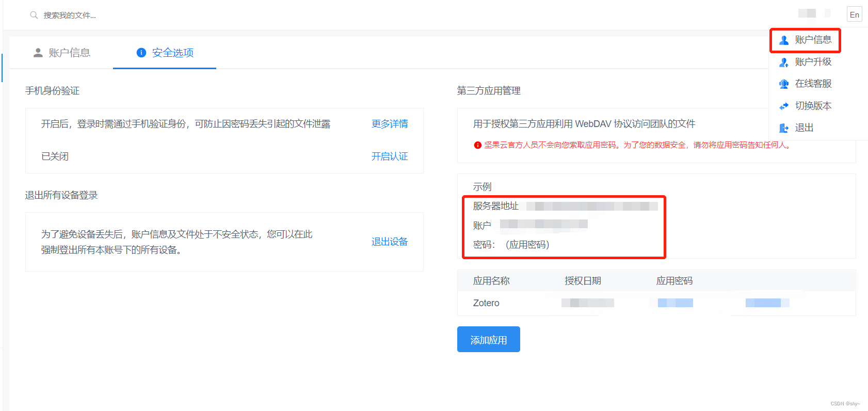Click the 已关闭 status text

55,156
